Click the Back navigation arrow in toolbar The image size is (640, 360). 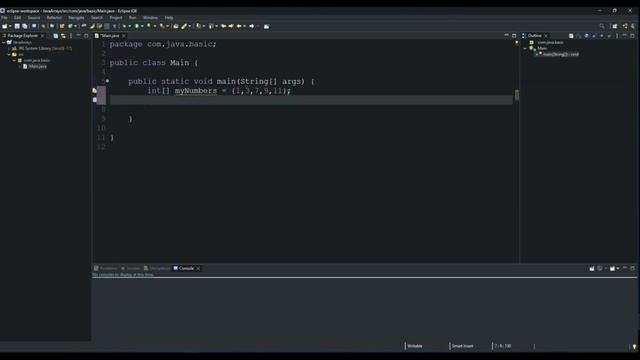239,26
